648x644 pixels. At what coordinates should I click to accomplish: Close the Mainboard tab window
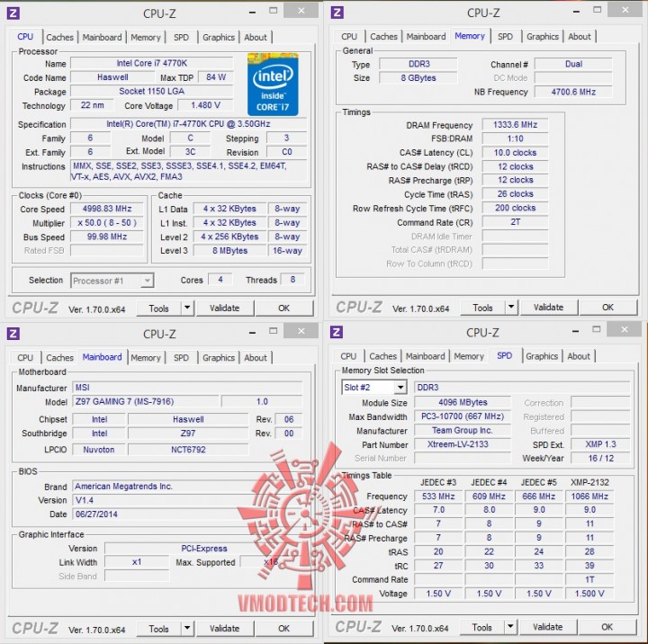coord(301,331)
